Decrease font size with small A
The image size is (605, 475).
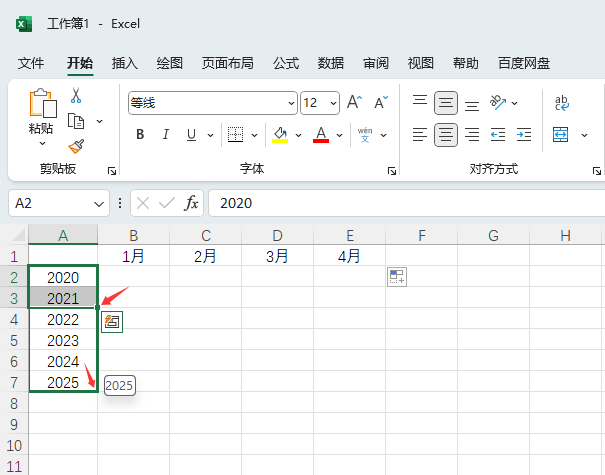tap(381, 103)
